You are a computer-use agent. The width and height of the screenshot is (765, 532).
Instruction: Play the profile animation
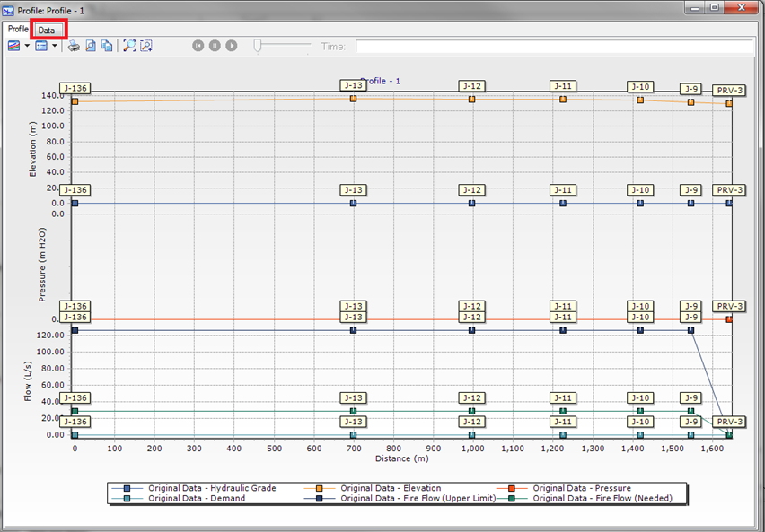pos(232,46)
